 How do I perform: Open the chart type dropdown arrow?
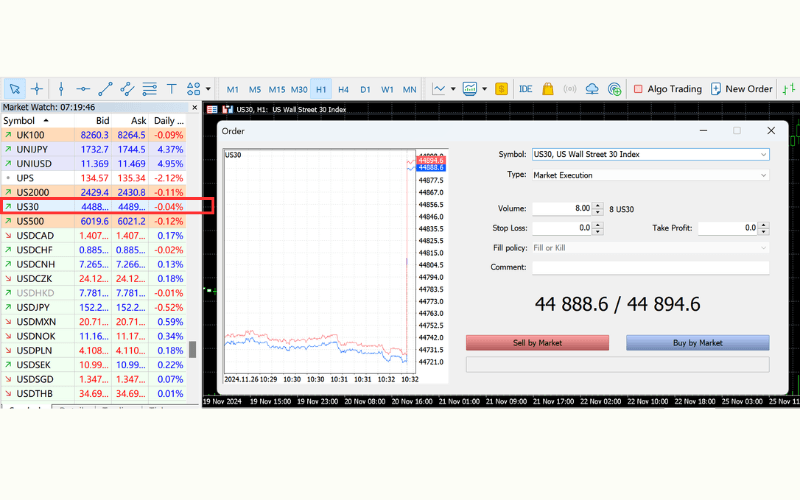453,89
